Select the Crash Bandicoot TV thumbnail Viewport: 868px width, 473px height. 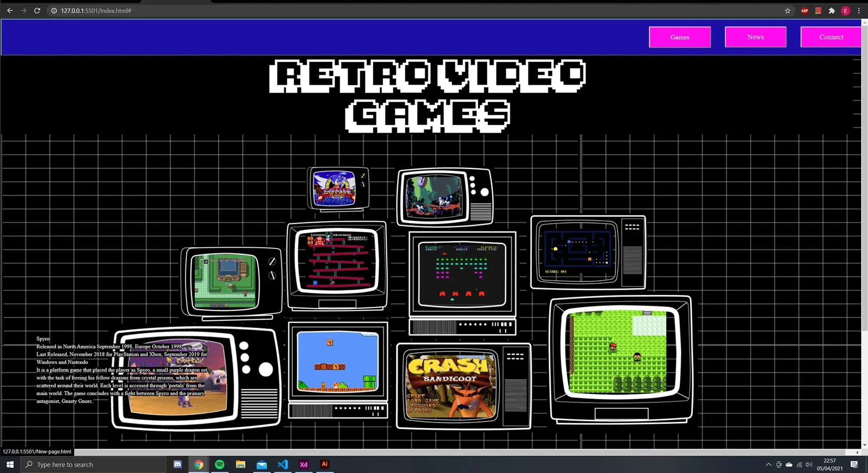464,386
